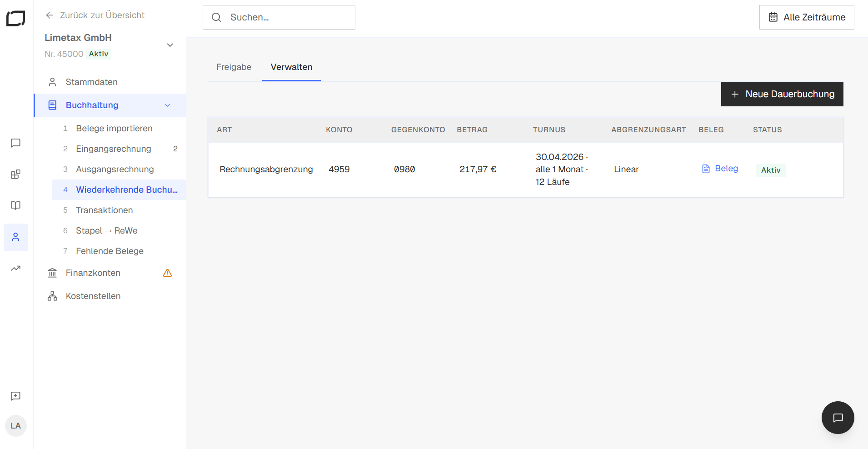868x449 pixels.
Task: Open Transaktionen in the sidebar
Action: (x=119, y=210)
